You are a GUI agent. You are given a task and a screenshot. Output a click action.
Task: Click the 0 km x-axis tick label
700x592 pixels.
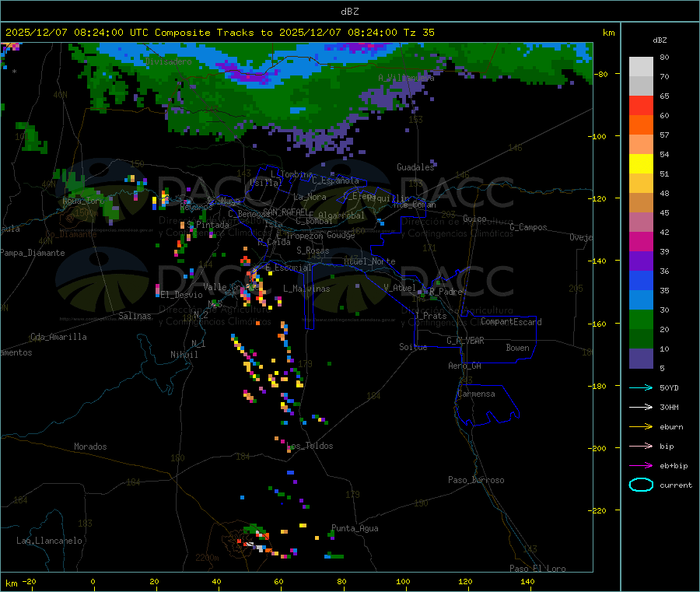(93, 581)
